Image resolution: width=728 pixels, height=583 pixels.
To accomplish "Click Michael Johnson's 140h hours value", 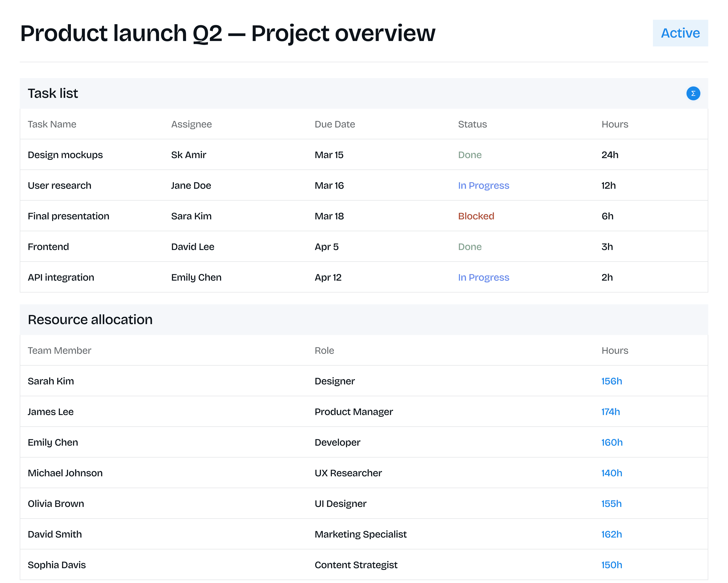I will pos(611,473).
